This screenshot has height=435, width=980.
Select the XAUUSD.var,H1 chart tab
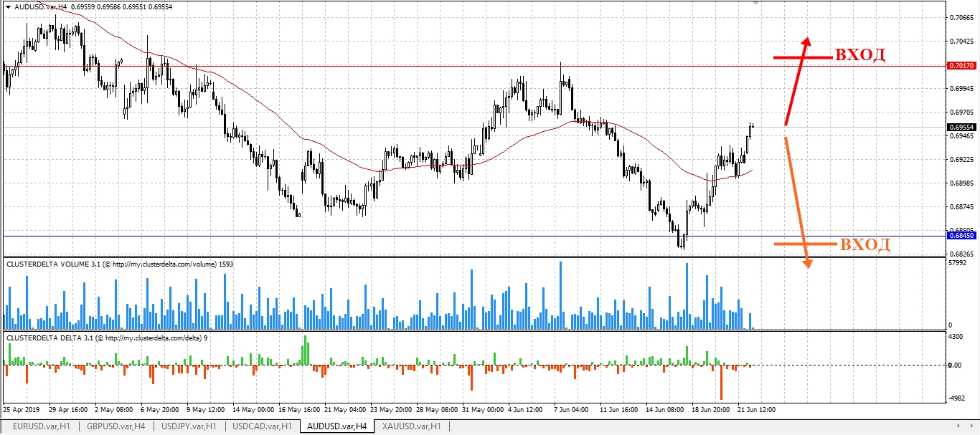[412, 426]
